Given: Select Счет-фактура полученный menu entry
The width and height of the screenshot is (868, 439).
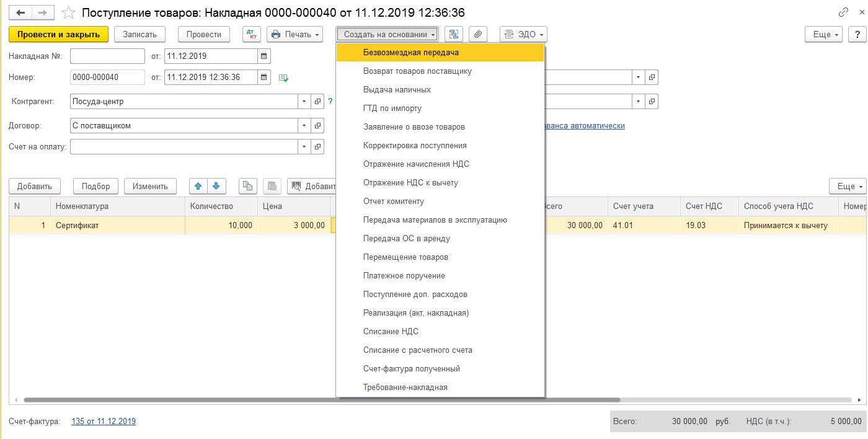Looking at the screenshot, I should pos(411,369).
